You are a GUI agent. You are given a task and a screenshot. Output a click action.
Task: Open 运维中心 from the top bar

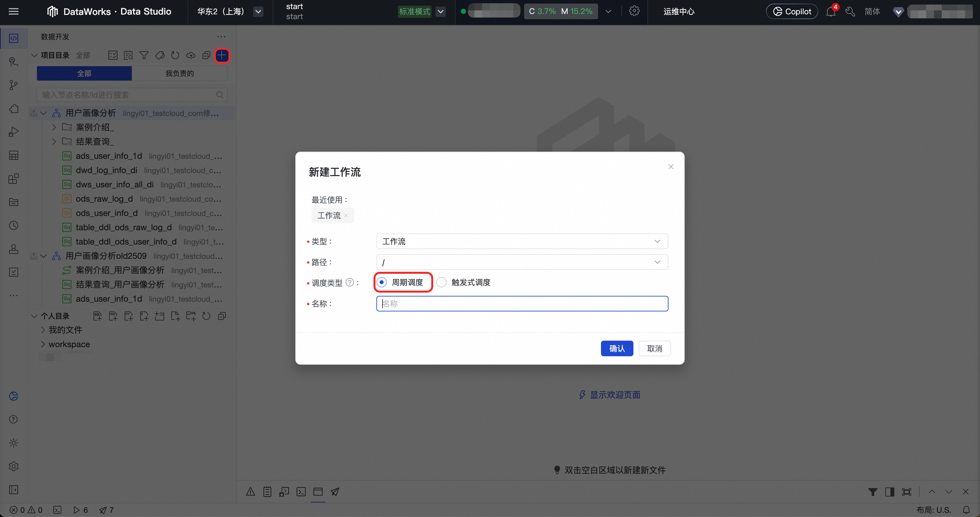[679, 11]
